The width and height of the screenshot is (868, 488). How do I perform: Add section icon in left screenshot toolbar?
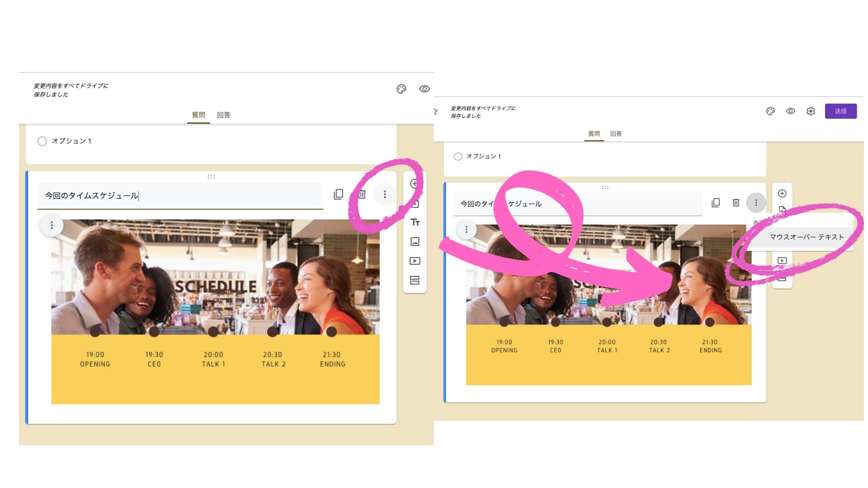tap(415, 280)
